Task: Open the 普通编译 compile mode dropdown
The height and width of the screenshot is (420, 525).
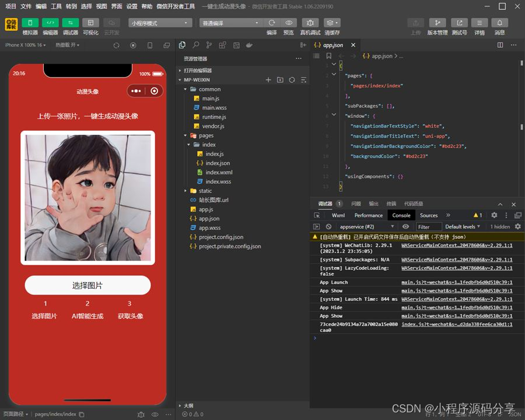Action: [230, 22]
